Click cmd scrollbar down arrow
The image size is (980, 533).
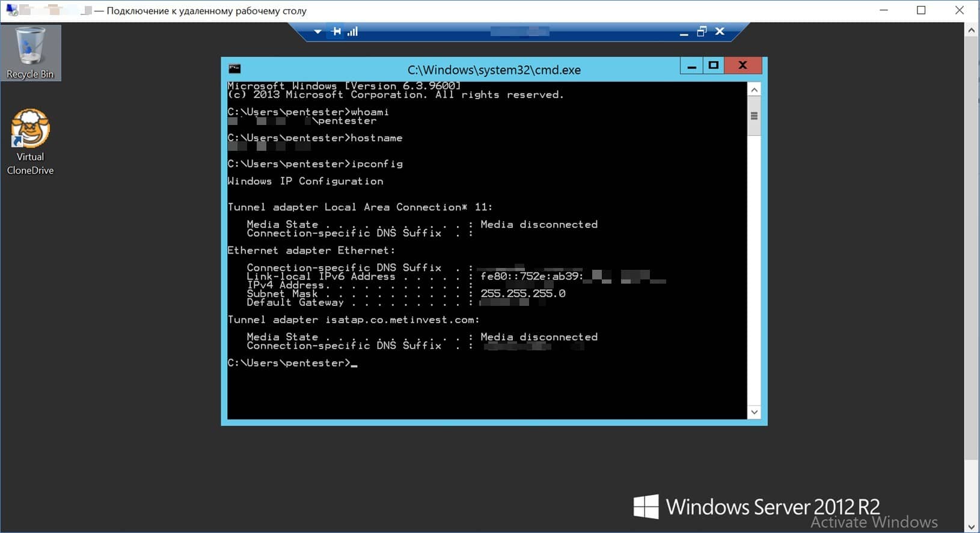coord(754,412)
